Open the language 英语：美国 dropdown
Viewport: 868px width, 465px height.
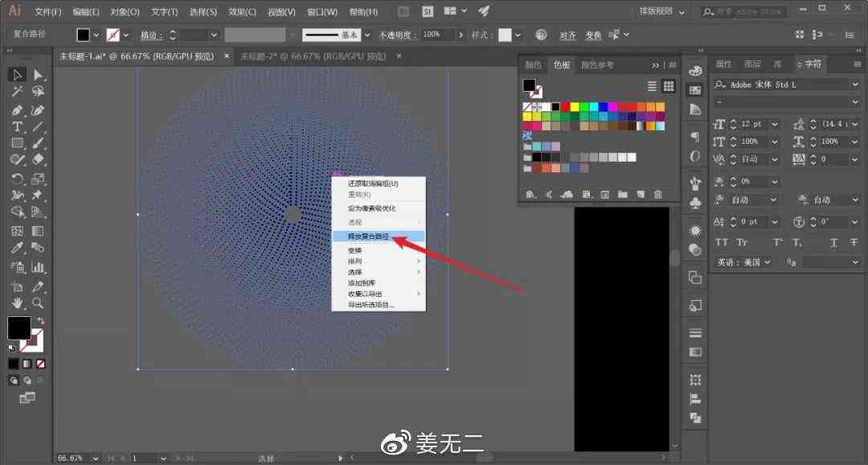tap(768, 262)
